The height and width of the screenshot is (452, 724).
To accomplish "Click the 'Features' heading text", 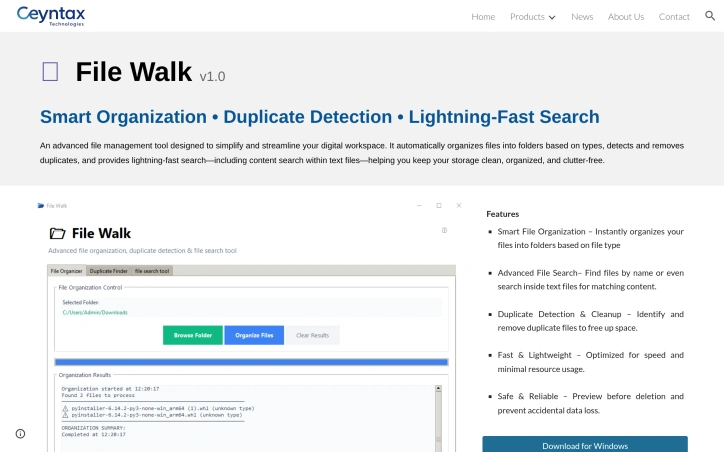I will (502, 214).
